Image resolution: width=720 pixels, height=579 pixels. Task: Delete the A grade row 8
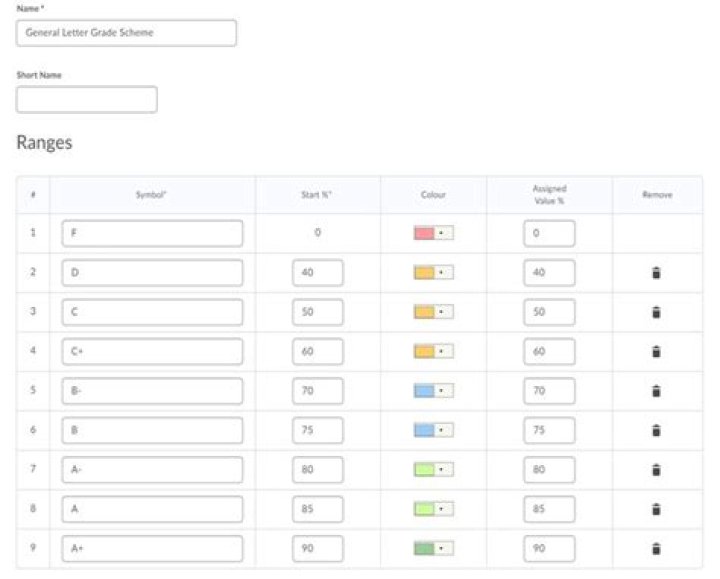656,509
